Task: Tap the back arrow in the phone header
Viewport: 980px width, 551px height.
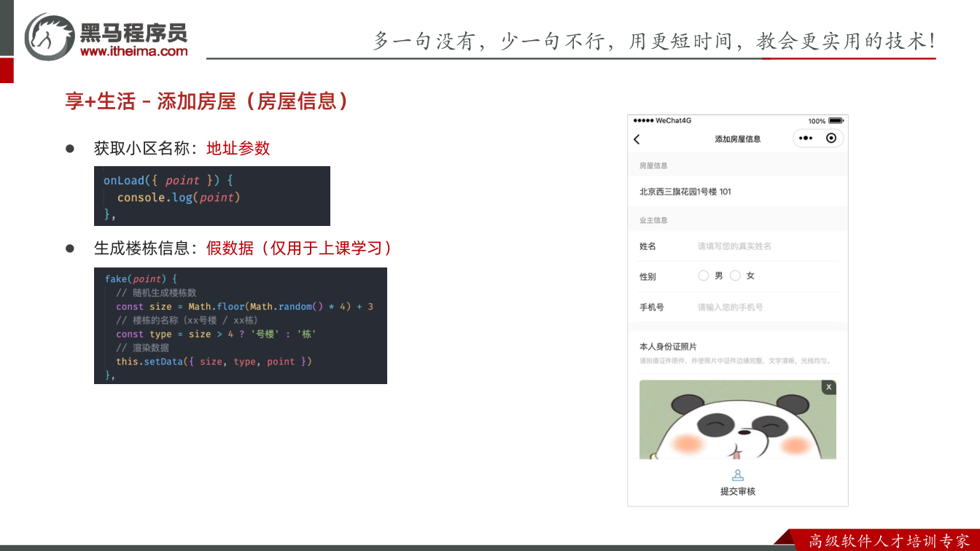Action: pos(637,139)
